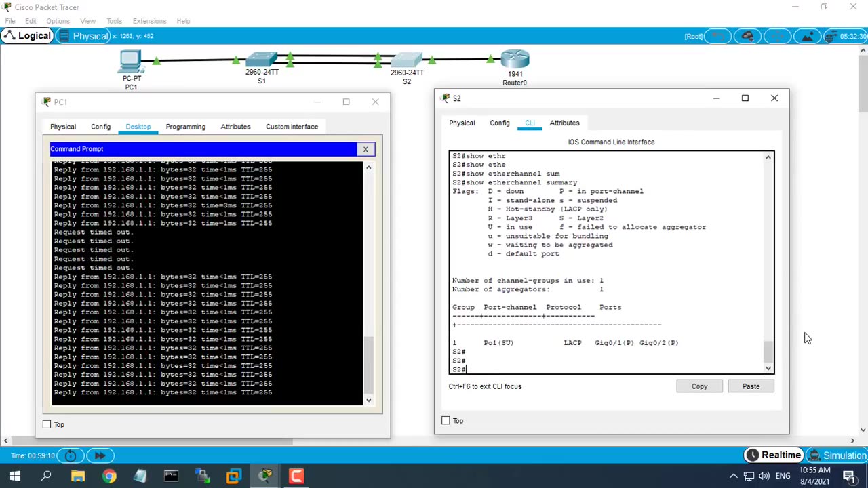Click the Back navigation button beside Root
868x488 pixels.
(717, 36)
